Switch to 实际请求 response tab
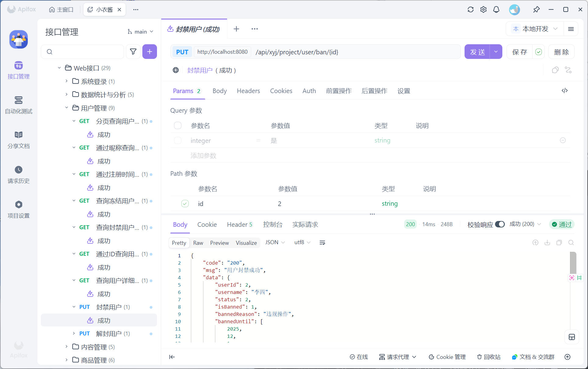The height and width of the screenshot is (369, 588). (305, 225)
